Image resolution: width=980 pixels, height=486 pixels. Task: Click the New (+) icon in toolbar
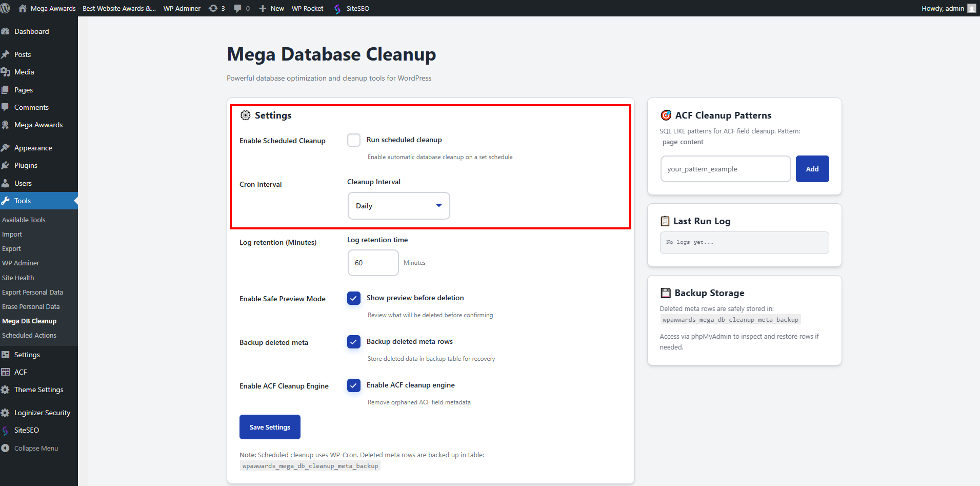coord(263,8)
